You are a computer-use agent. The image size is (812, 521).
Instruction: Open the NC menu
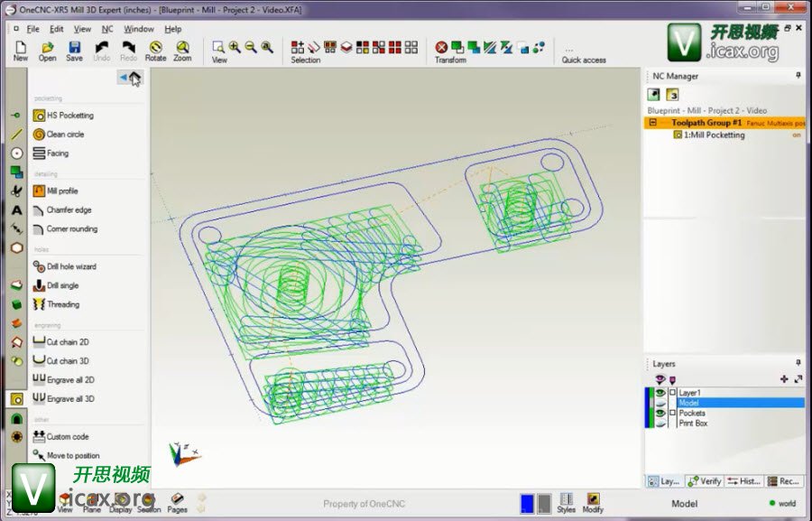click(x=107, y=29)
